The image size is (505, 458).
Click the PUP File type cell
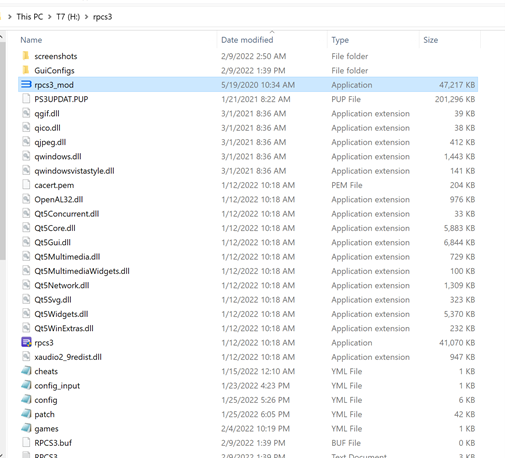(x=346, y=99)
